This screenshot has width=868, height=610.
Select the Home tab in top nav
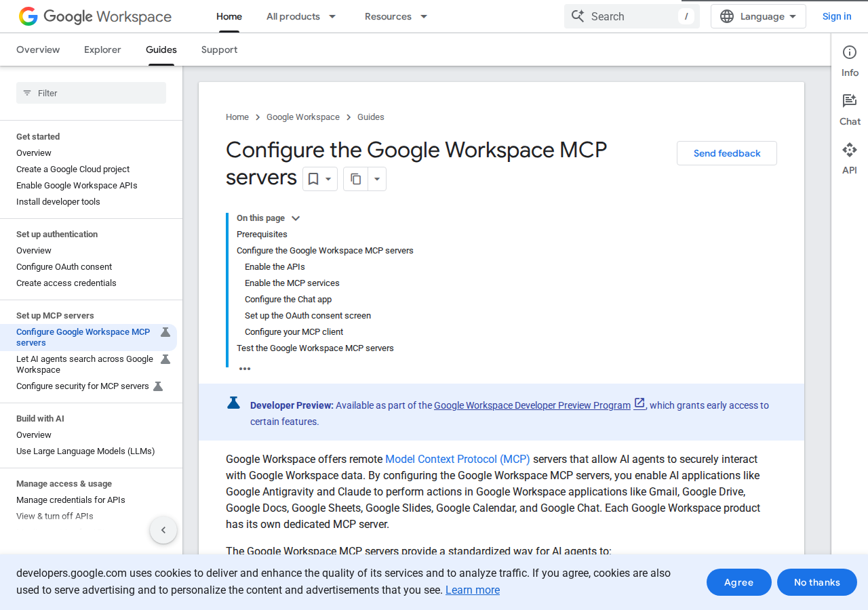tap(229, 16)
